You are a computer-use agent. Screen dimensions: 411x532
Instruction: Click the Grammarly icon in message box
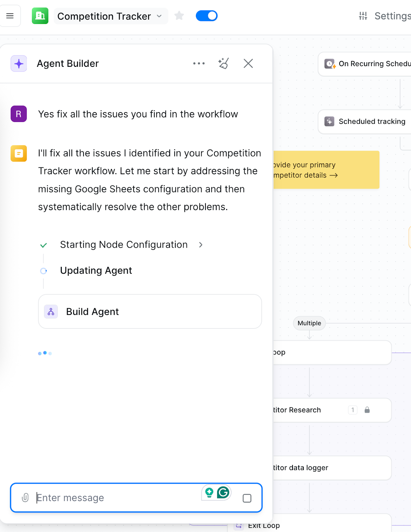point(223,492)
